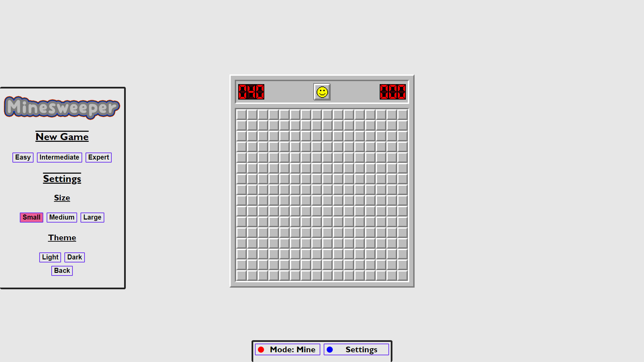This screenshot has width=644, height=362.
Task: Enable Large tile size
Action: point(93,217)
